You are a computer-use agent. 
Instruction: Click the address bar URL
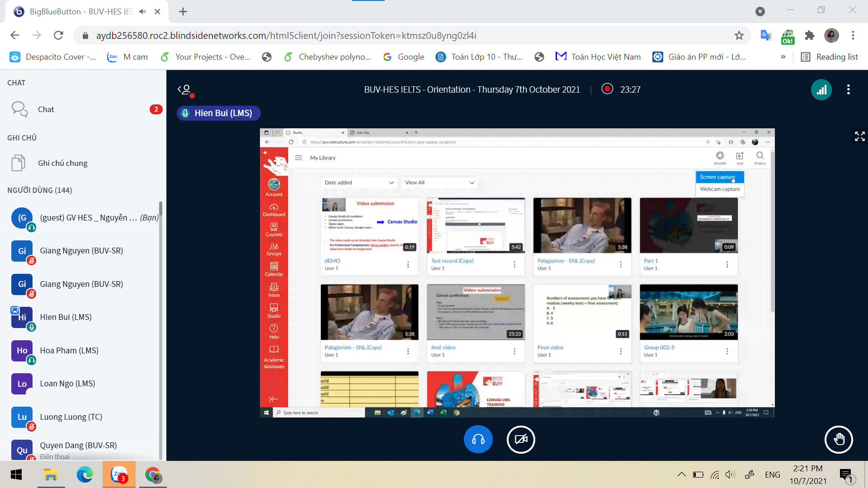pyautogui.click(x=286, y=35)
